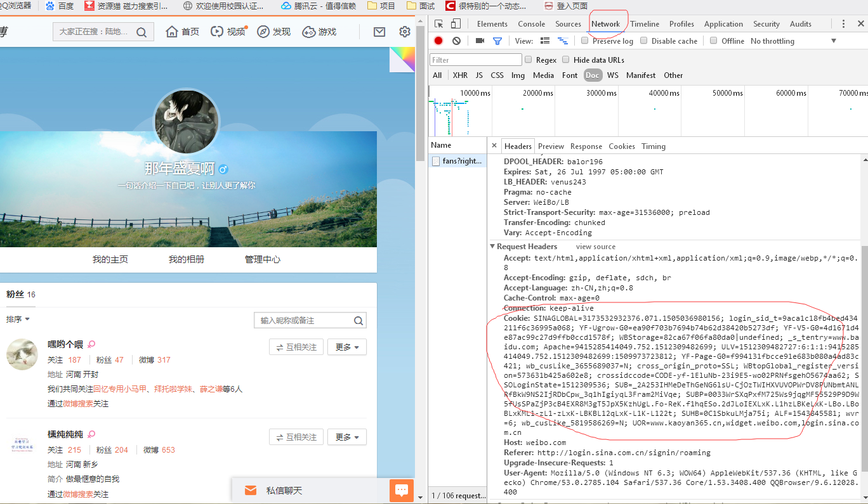
Task: Click view source link in Request Headers
Action: tap(596, 247)
